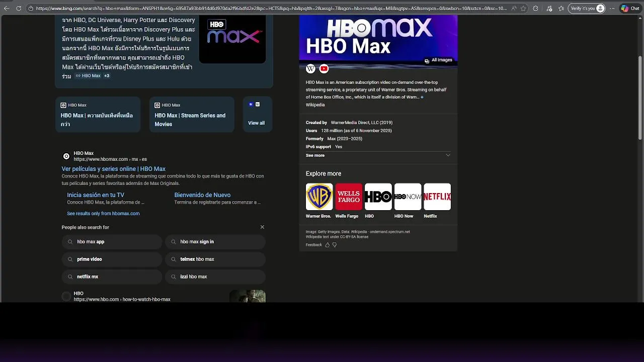The width and height of the screenshot is (644, 362).
Task: Open the Wikipedia source link below the description
Action: point(315,105)
